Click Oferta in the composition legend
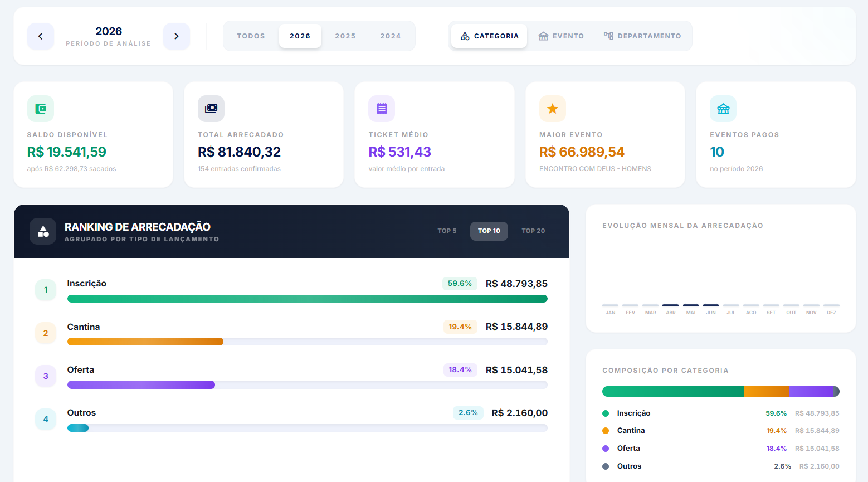The width and height of the screenshot is (868, 482). (x=628, y=449)
